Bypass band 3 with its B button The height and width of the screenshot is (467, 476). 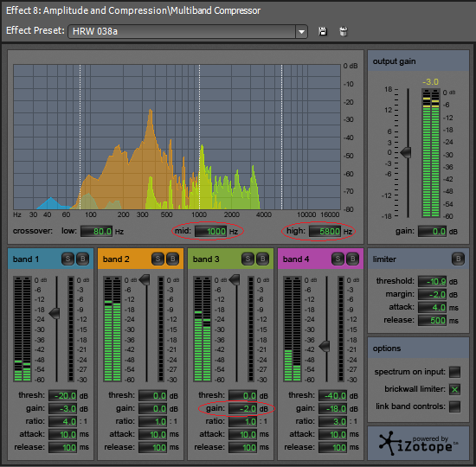[262, 259]
